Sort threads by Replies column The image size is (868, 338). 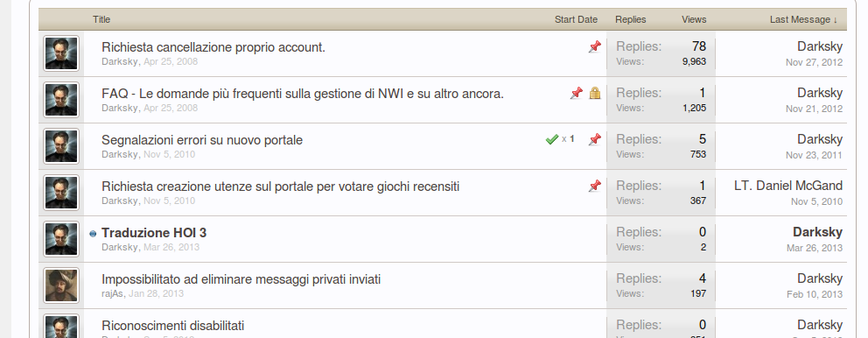631,19
